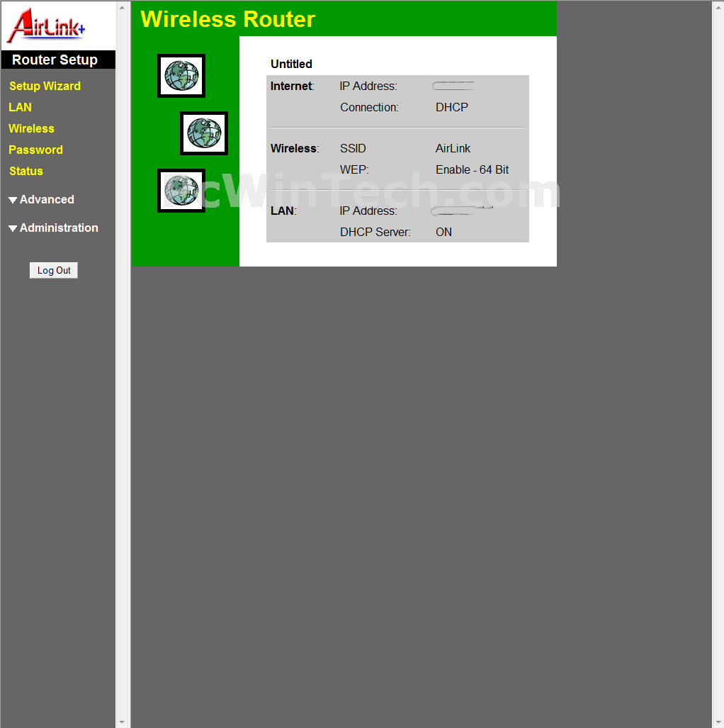The width and height of the screenshot is (724, 728).
Task: Click the main page scrollbar up arrow
Action: 718,8
